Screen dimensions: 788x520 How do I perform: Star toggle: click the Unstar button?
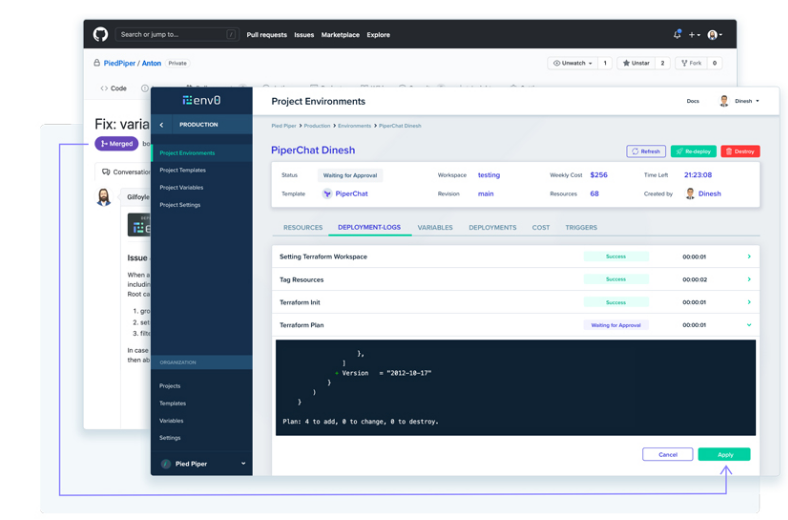tap(635, 63)
